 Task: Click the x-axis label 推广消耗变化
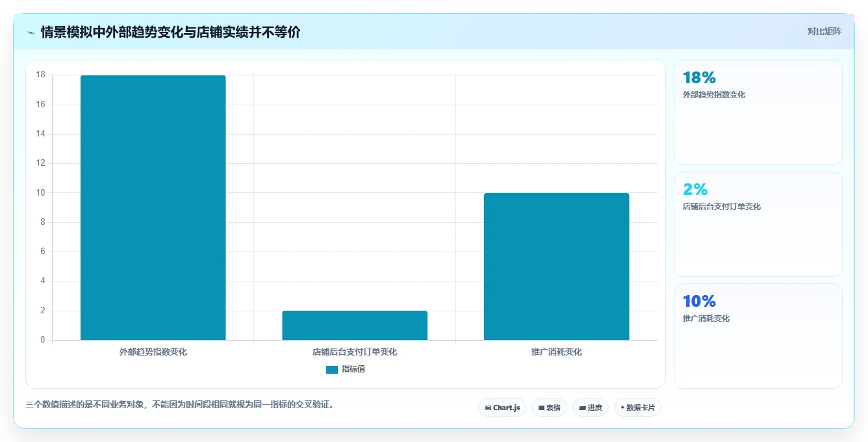(x=557, y=352)
